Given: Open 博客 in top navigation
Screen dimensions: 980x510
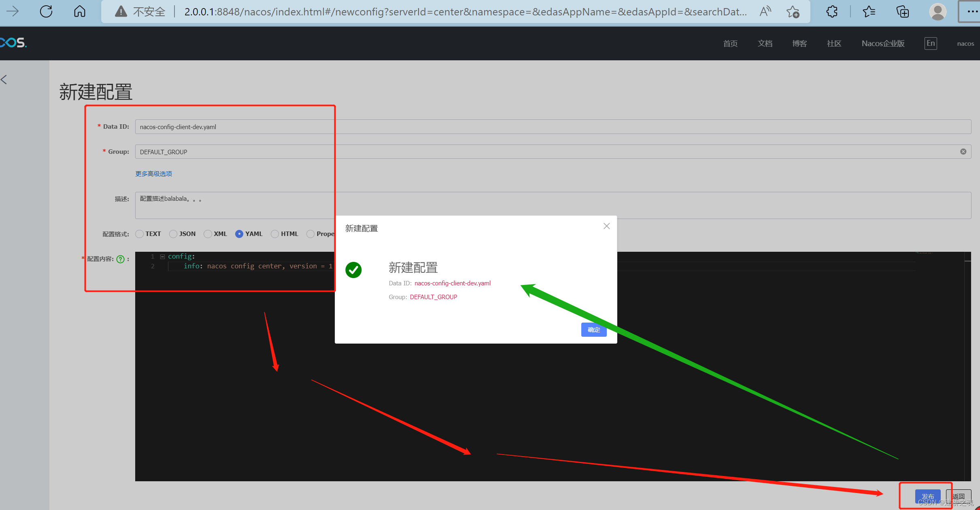Looking at the screenshot, I should pos(799,43).
